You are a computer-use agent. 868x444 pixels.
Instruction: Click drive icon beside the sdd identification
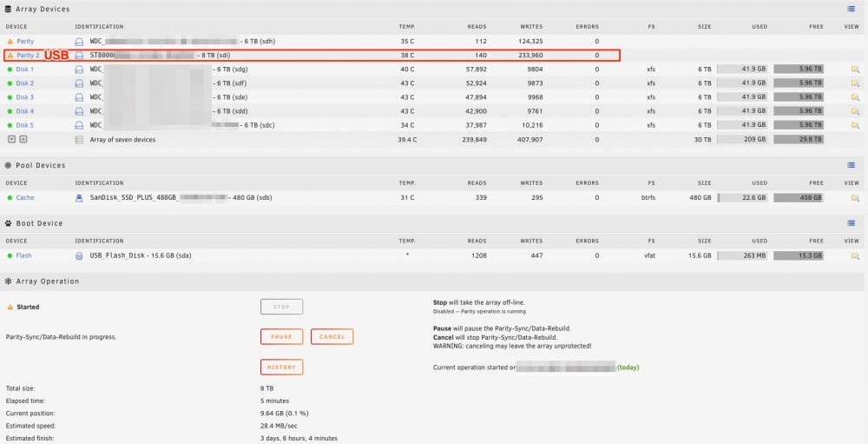(x=79, y=111)
